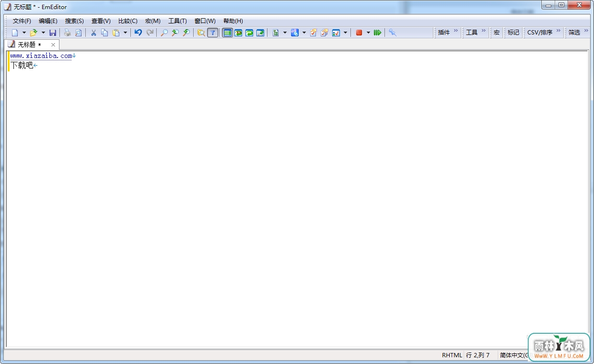Toggle the first wrap mode button (green lines)
This screenshot has height=364, width=594.
click(228, 33)
